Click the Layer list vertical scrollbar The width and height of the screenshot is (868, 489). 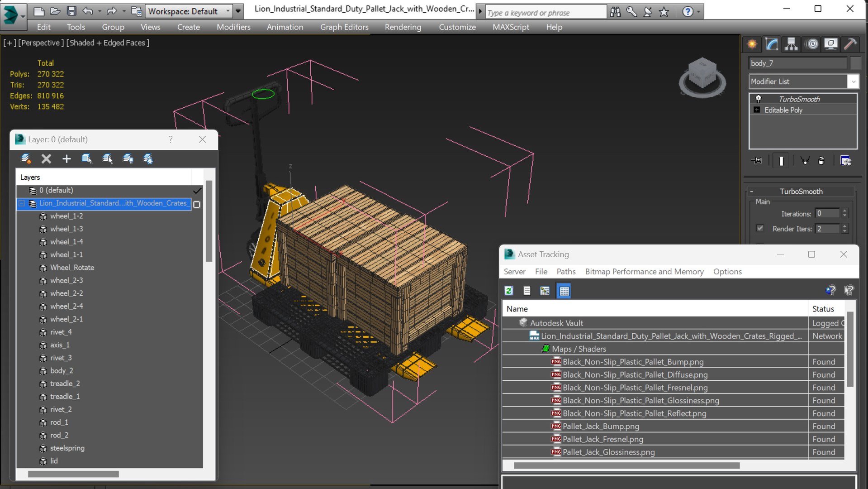(209, 221)
